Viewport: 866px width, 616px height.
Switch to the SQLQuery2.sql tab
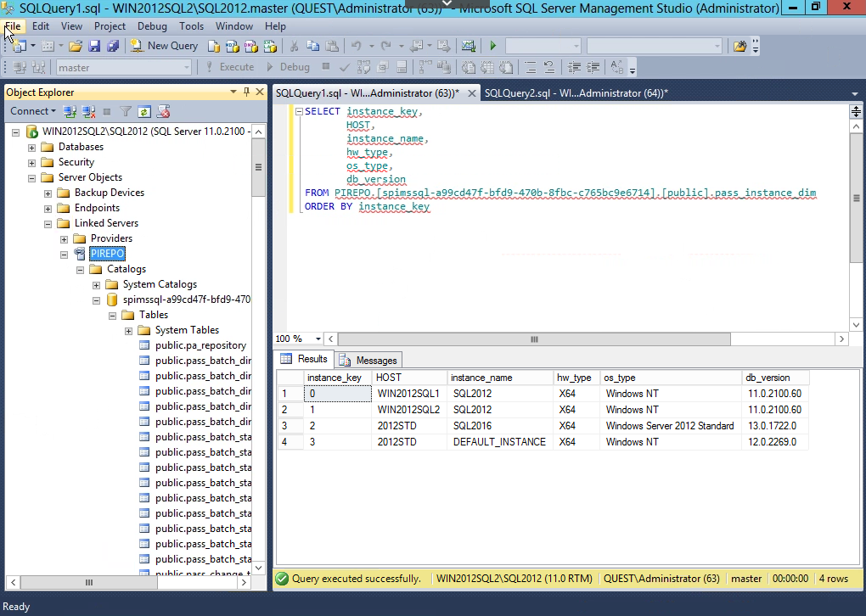pos(575,92)
